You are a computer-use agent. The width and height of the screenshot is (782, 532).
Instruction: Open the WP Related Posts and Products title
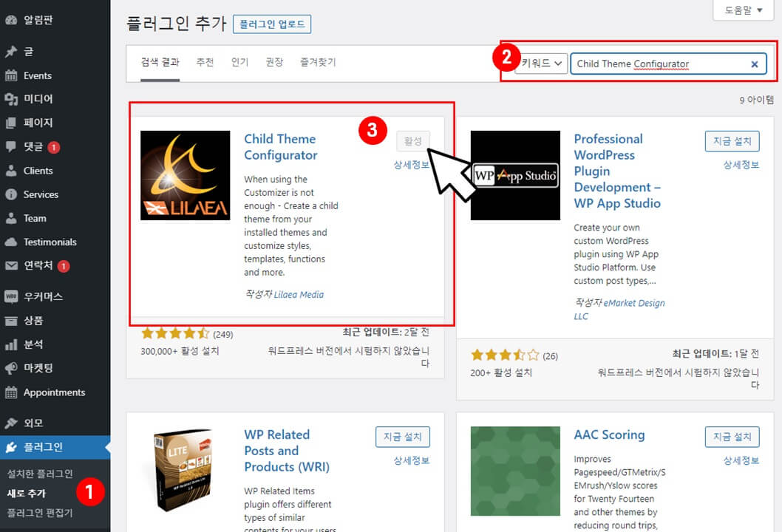(x=287, y=451)
